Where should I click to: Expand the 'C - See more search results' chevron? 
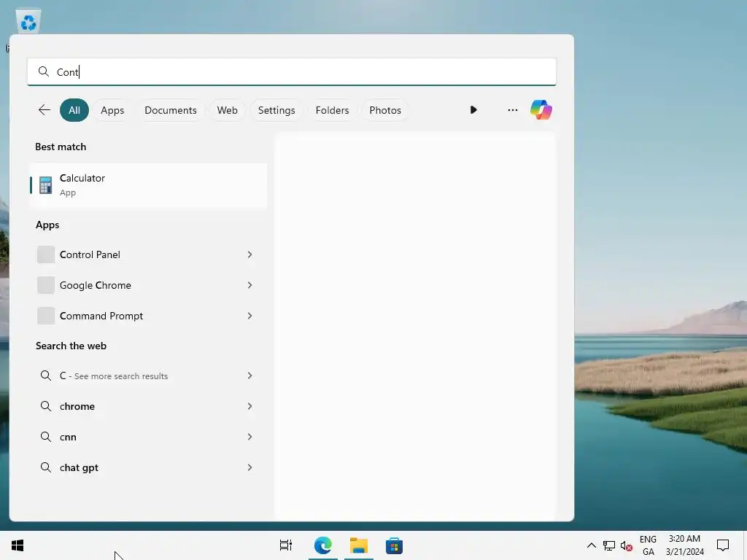click(x=249, y=376)
